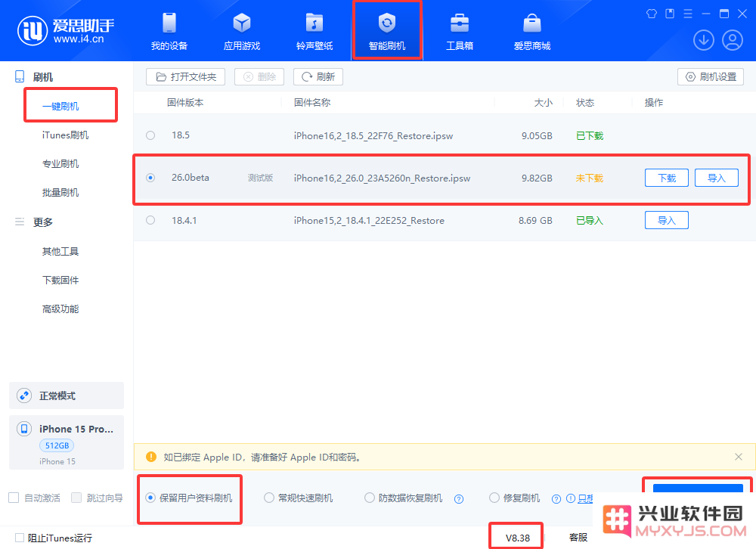Open the 铃声壁纸 tab
The height and width of the screenshot is (549, 756).
click(314, 32)
